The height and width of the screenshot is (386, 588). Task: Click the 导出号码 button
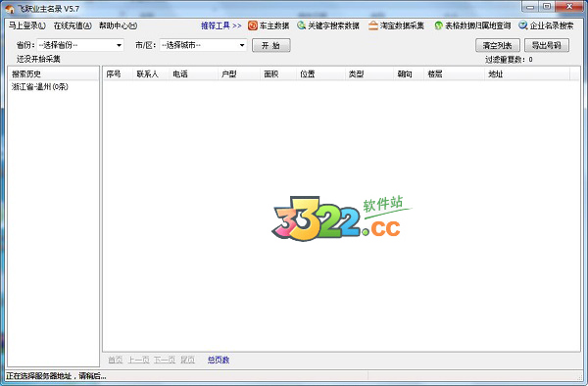tap(547, 45)
